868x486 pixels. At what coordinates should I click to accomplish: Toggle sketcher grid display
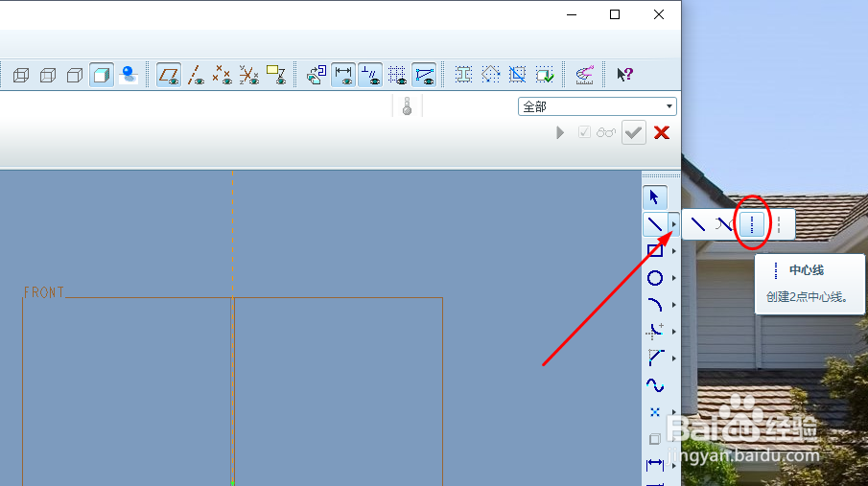[x=397, y=75]
